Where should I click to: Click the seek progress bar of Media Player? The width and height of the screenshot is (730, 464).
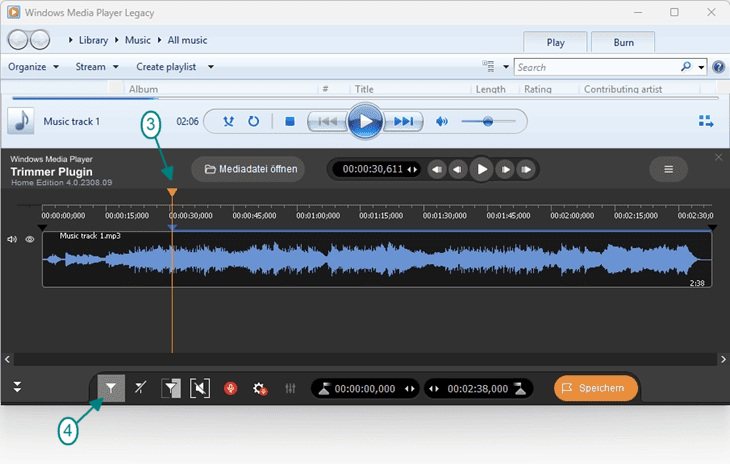[365, 98]
